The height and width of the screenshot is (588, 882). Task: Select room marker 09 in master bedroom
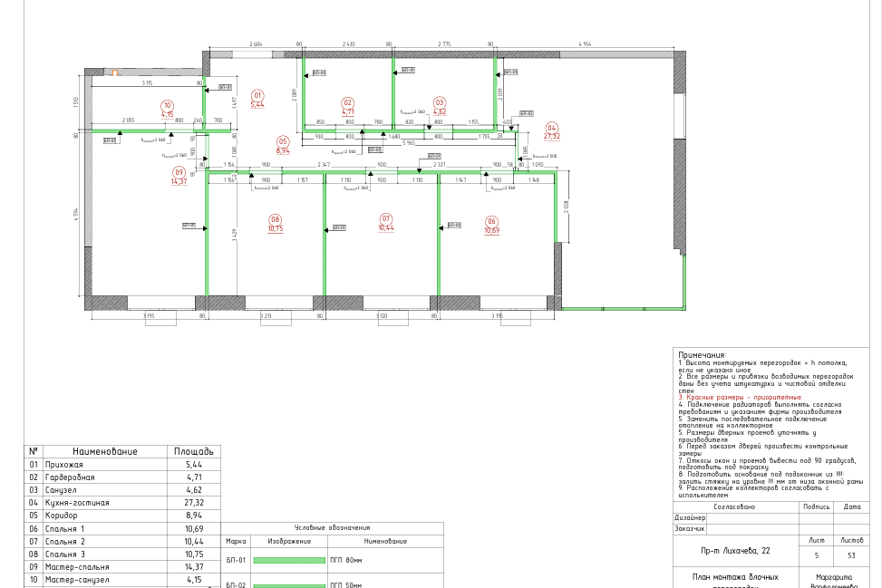coord(179,172)
